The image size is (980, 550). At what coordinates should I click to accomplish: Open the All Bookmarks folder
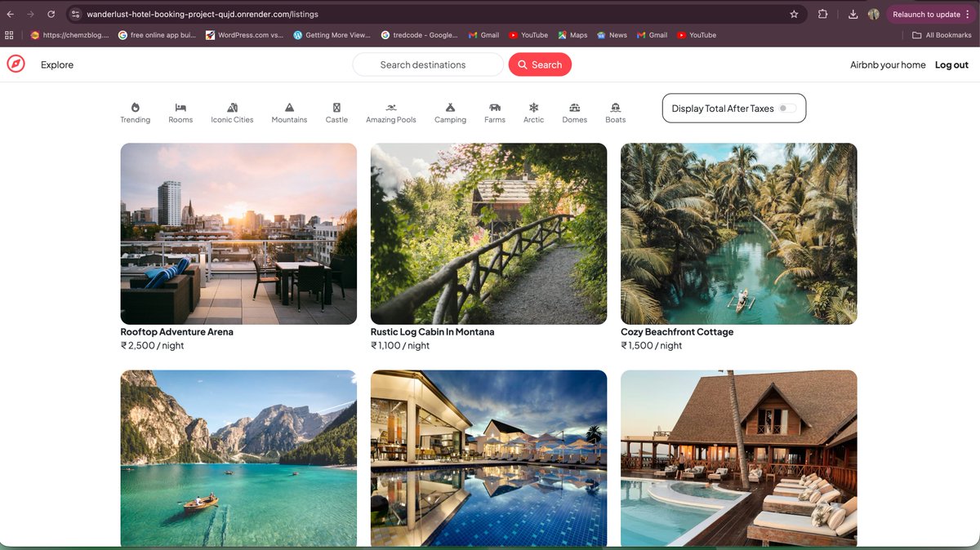point(942,35)
